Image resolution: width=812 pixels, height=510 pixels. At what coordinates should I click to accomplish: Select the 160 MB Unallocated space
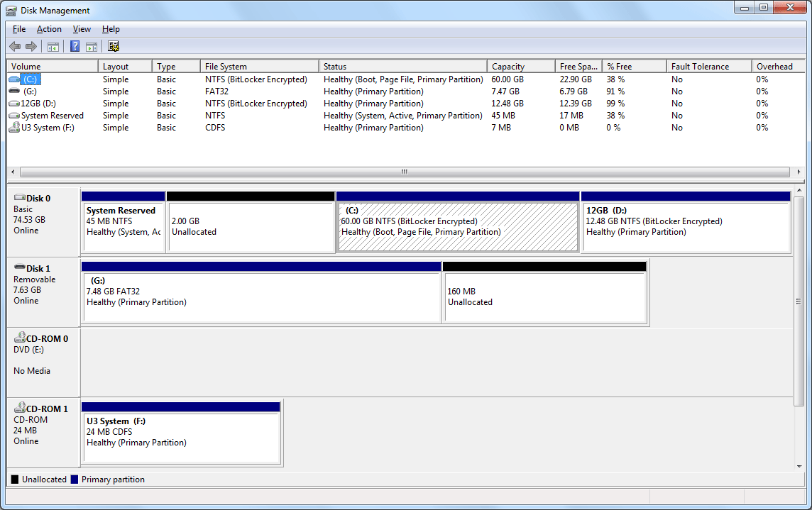[x=545, y=292]
